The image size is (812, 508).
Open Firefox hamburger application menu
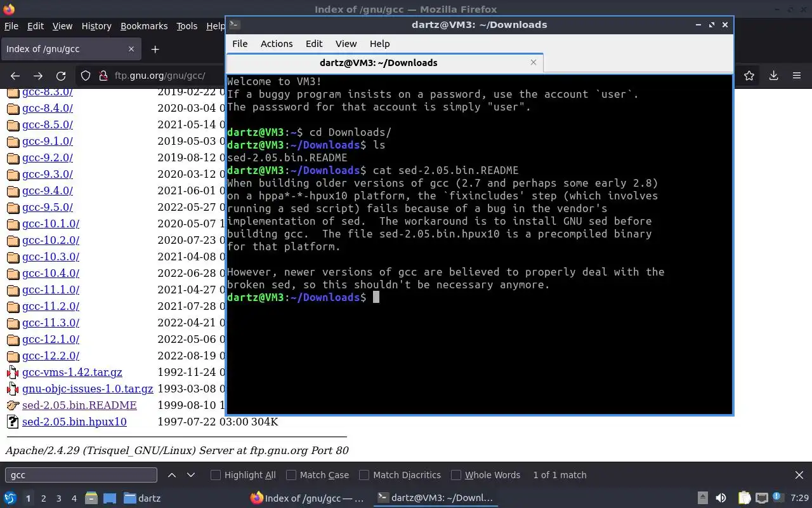(797, 76)
